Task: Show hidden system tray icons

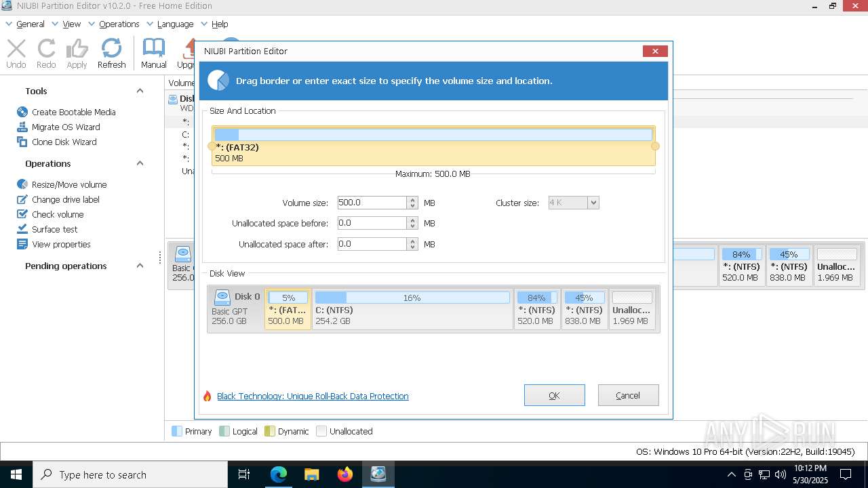Action: click(x=731, y=474)
